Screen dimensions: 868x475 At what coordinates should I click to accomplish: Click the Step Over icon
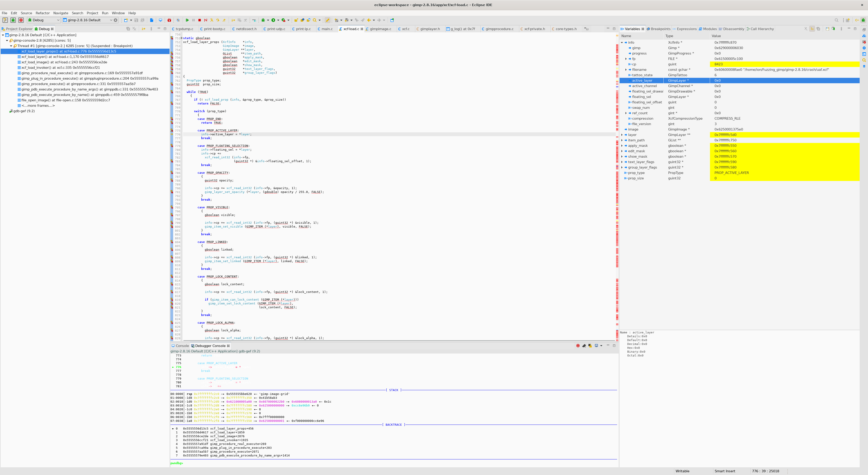(x=218, y=20)
